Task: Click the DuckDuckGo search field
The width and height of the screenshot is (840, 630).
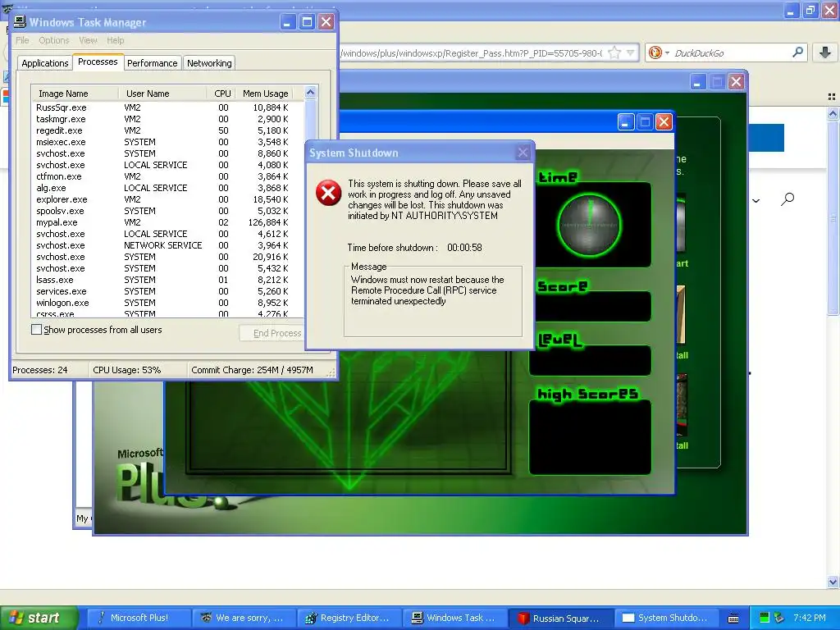Action: tap(731, 53)
